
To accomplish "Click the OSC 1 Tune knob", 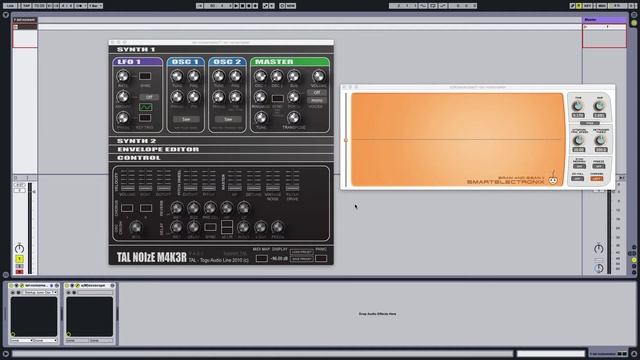I will (x=177, y=76).
